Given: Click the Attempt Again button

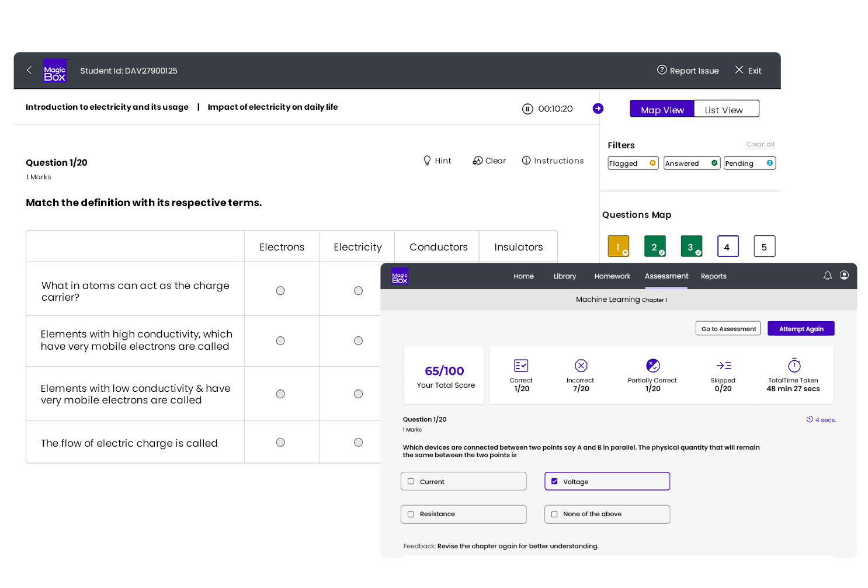Looking at the screenshot, I should pos(800,329).
